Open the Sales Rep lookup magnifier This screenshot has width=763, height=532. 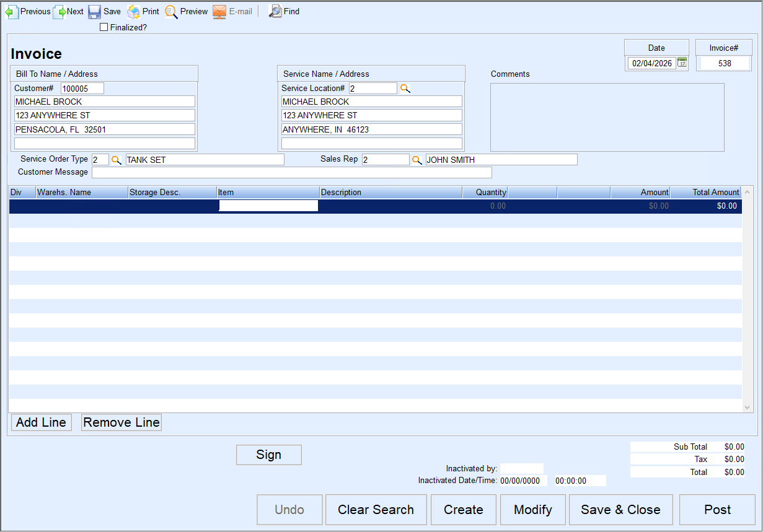(x=417, y=160)
